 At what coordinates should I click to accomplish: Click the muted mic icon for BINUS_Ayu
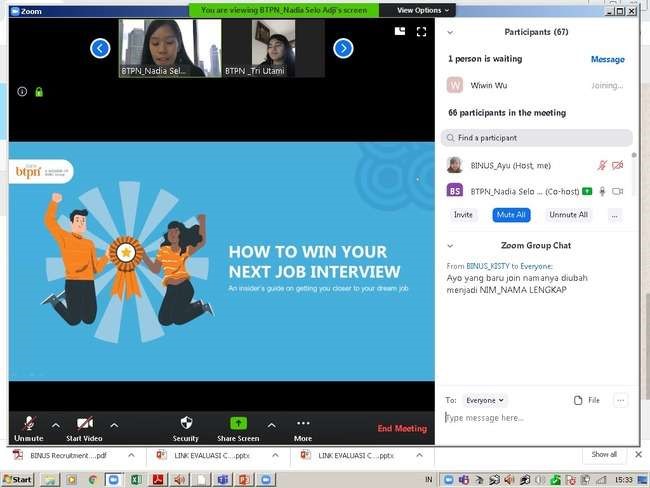coord(602,165)
